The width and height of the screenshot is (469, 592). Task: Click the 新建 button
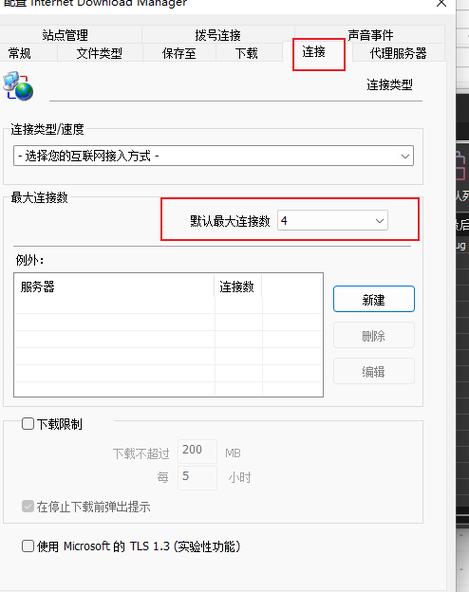point(373,299)
